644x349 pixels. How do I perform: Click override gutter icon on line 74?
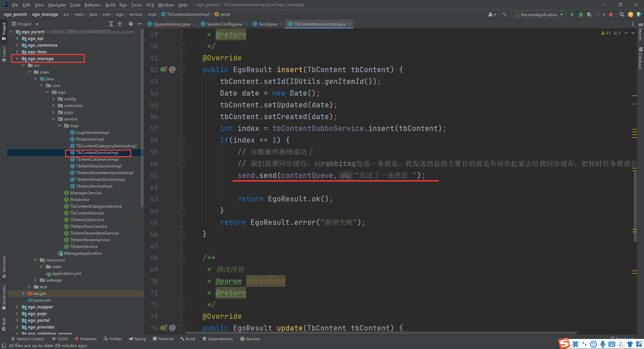(164, 328)
